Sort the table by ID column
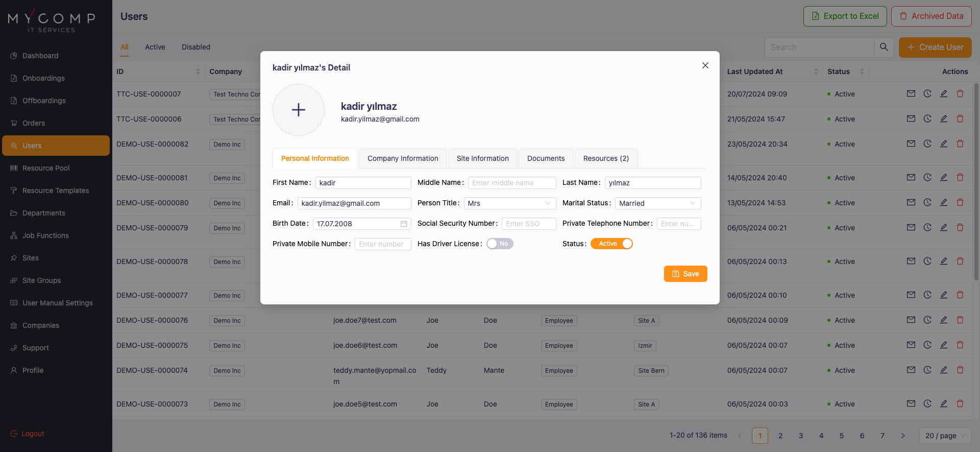The image size is (980, 452). tap(198, 72)
